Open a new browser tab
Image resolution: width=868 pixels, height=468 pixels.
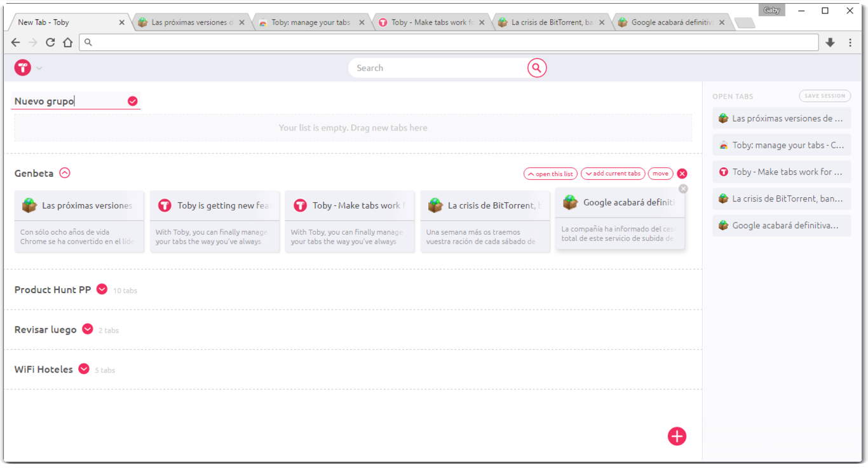[745, 23]
